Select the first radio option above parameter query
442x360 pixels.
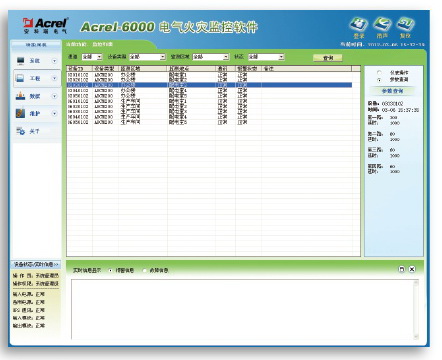379,72
